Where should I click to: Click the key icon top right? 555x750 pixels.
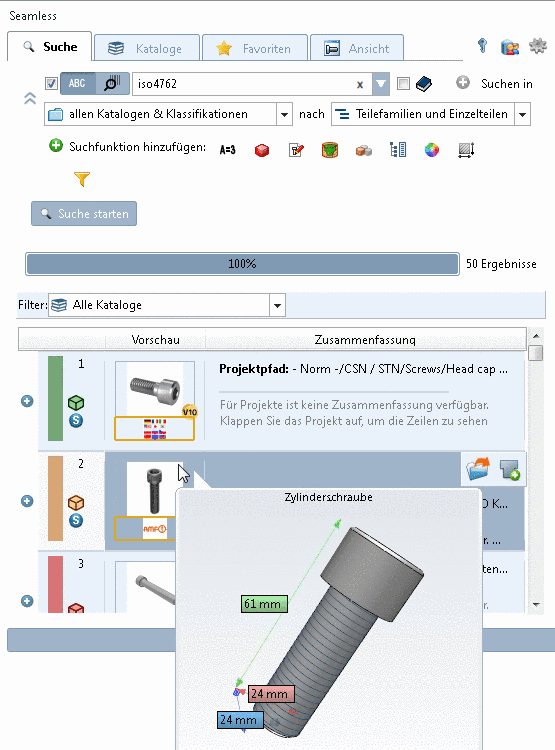click(x=482, y=46)
